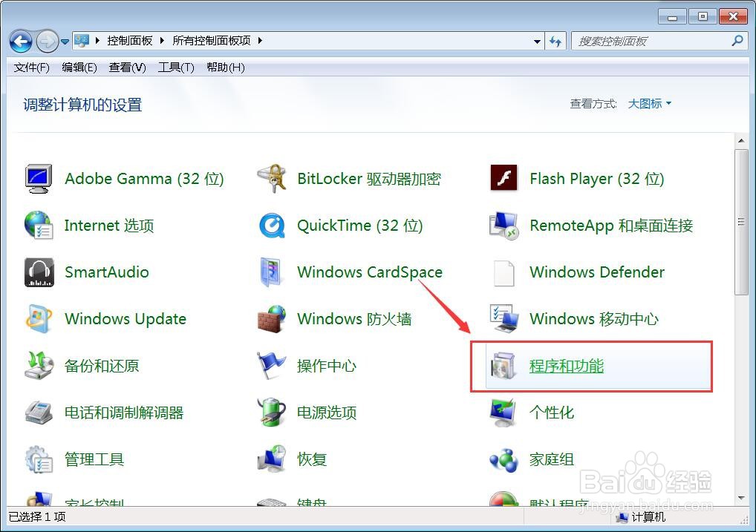
Task: Open the QuickTime blue Q icon
Action: [x=272, y=226]
